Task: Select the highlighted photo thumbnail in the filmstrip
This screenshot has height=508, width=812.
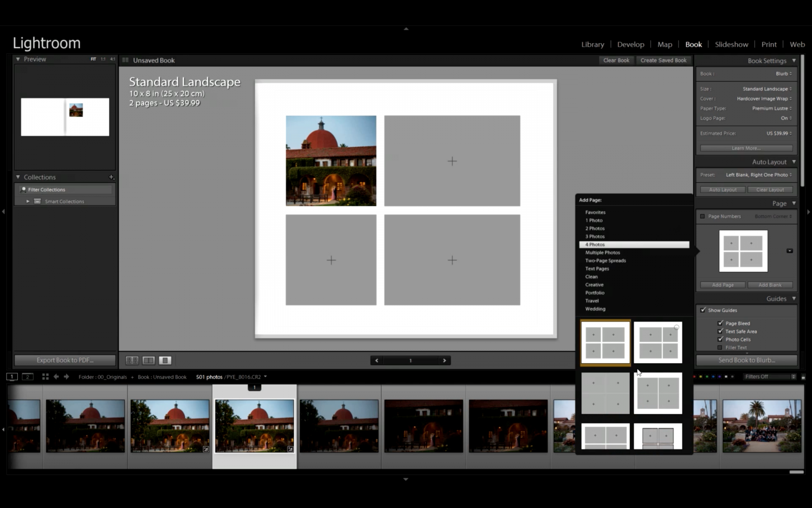Action: coord(254,427)
